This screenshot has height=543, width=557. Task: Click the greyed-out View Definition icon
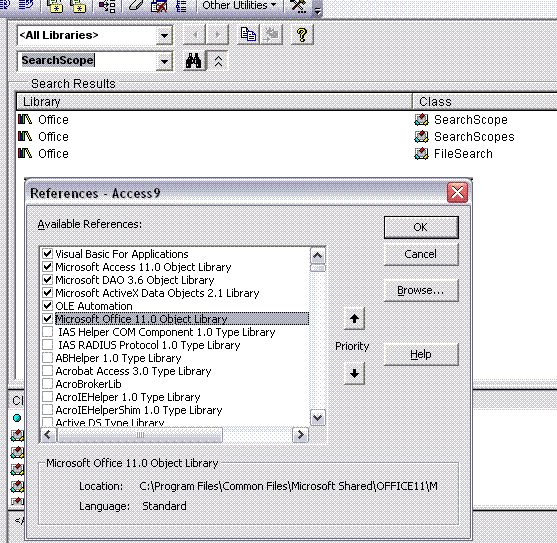pyautogui.click(x=271, y=34)
